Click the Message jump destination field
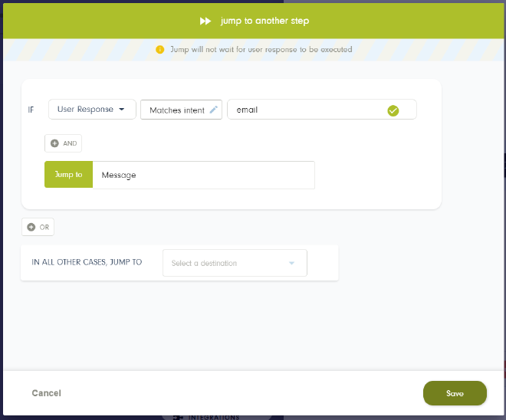 click(x=204, y=175)
